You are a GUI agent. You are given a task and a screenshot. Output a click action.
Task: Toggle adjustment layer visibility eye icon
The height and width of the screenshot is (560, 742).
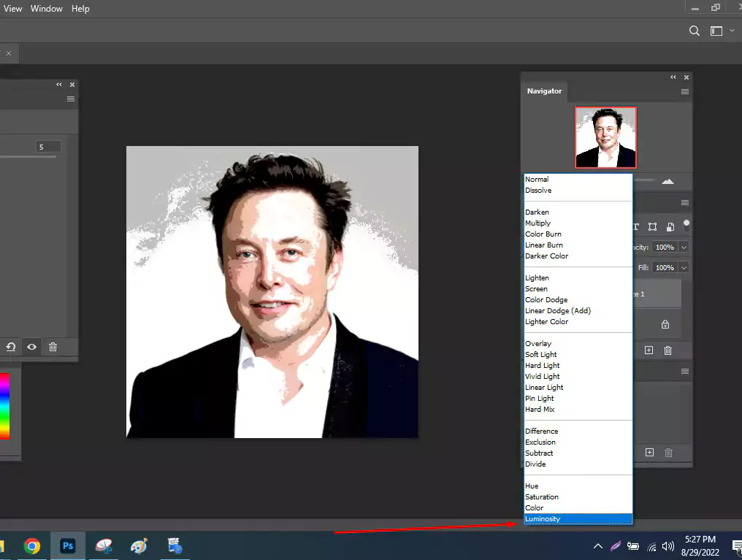click(31, 347)
